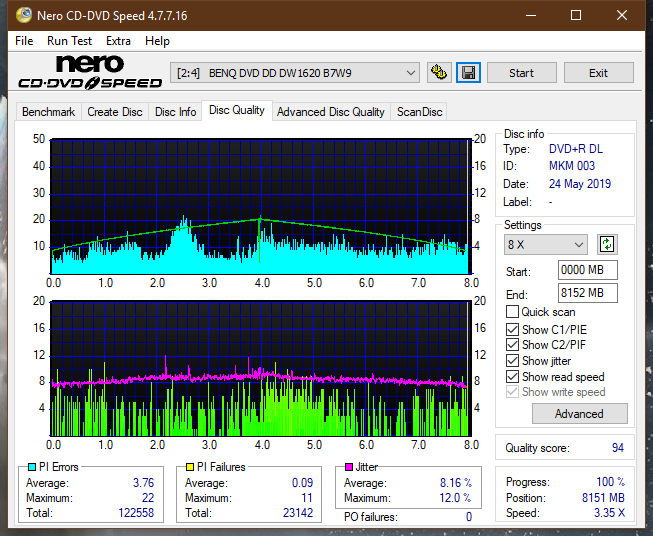Viewport: 653px width, 536px height.
Task: Click the Nero app icon in title bar
Action: [23, 15]
